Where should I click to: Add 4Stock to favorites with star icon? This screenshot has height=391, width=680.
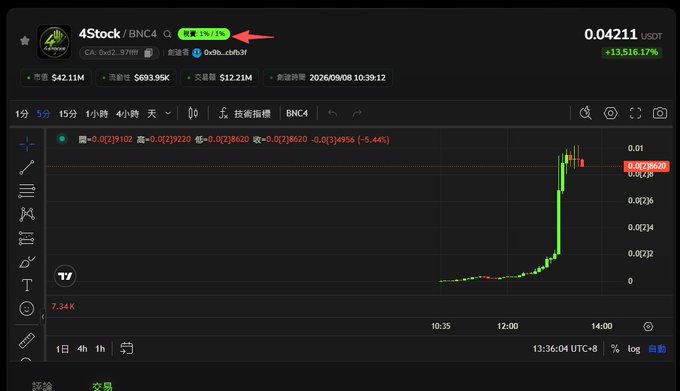[x=25, y=41]
